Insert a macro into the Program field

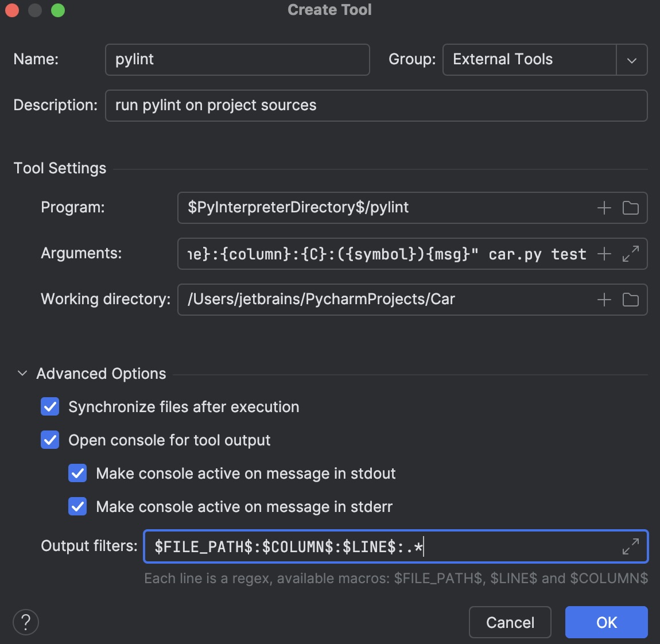(604, 208)
